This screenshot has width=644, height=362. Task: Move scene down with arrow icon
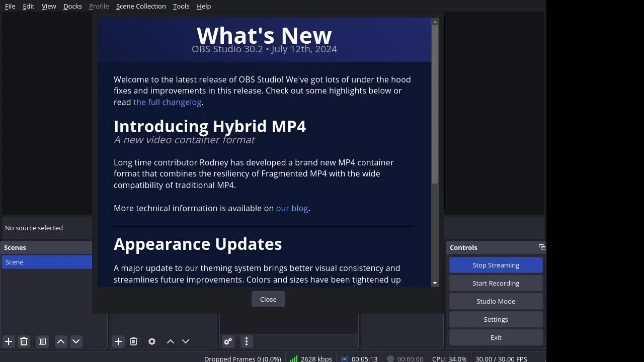(x=76, y=341)
